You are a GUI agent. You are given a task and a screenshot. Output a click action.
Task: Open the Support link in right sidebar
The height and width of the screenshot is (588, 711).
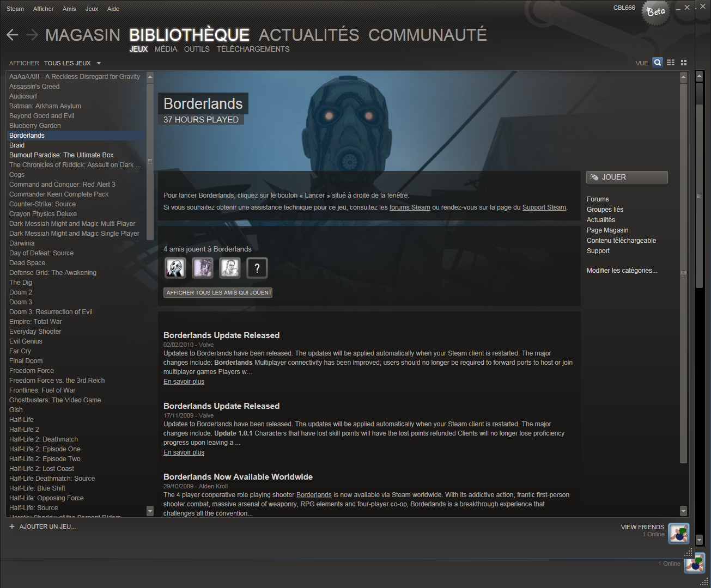coord(598,251)
